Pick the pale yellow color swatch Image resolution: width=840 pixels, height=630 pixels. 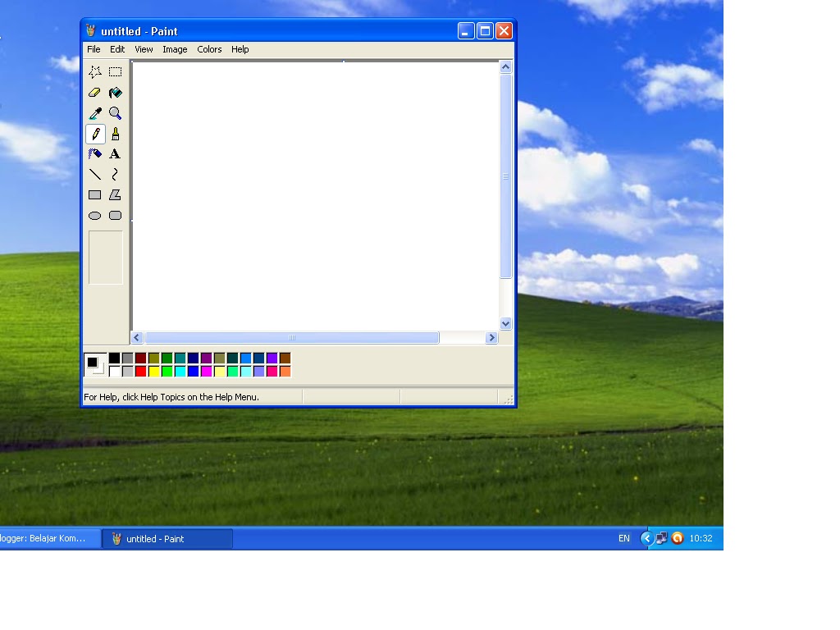[x=220, y=372]
